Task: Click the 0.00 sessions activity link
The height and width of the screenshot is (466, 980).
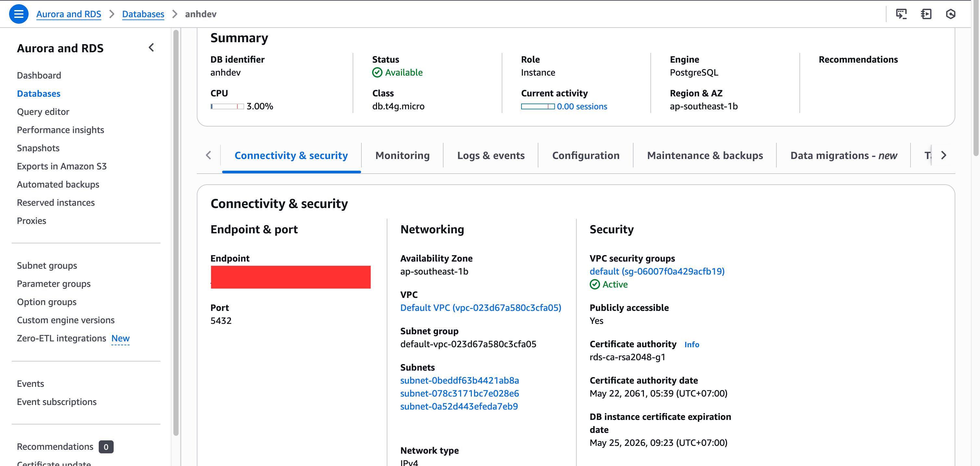Action: (x=582, y=106)
